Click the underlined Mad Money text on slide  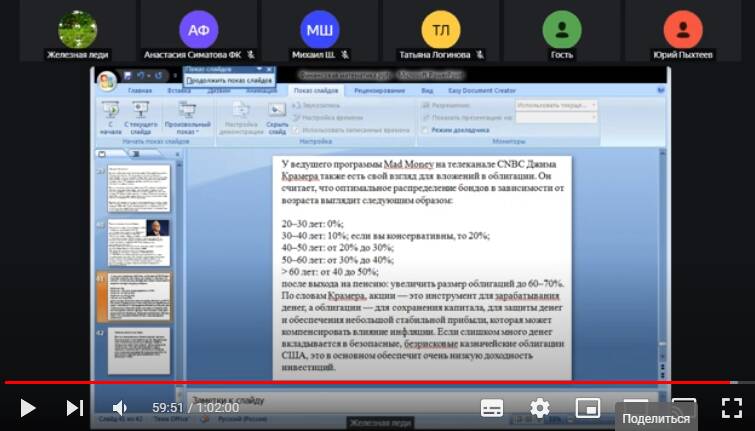408,164
